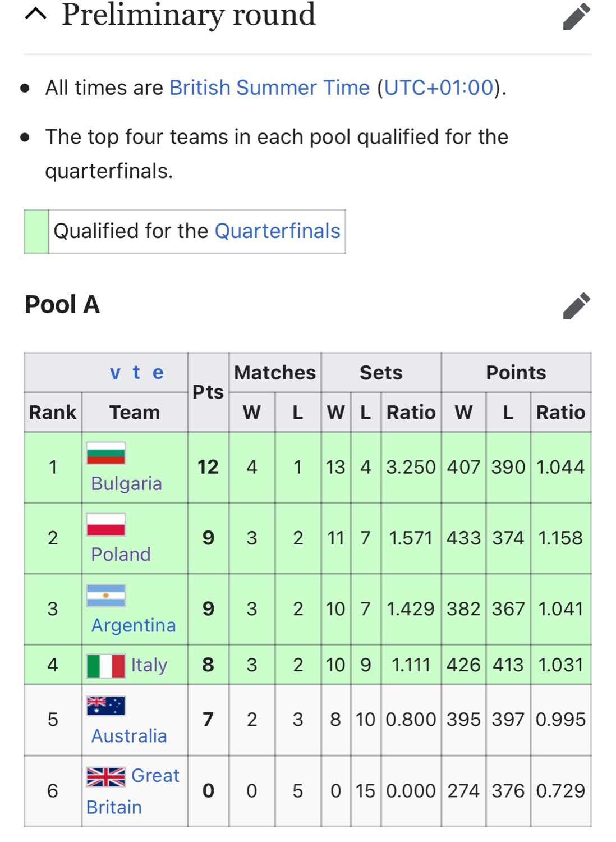Open the Bulgaria team link
The image size is (616, 842).
click(126, 483)
